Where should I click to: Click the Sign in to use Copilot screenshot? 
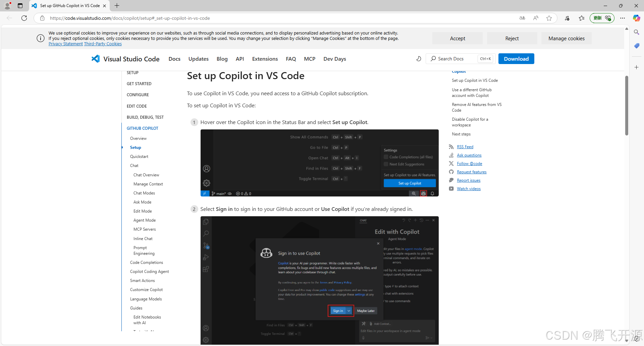(x=320, y=280)
